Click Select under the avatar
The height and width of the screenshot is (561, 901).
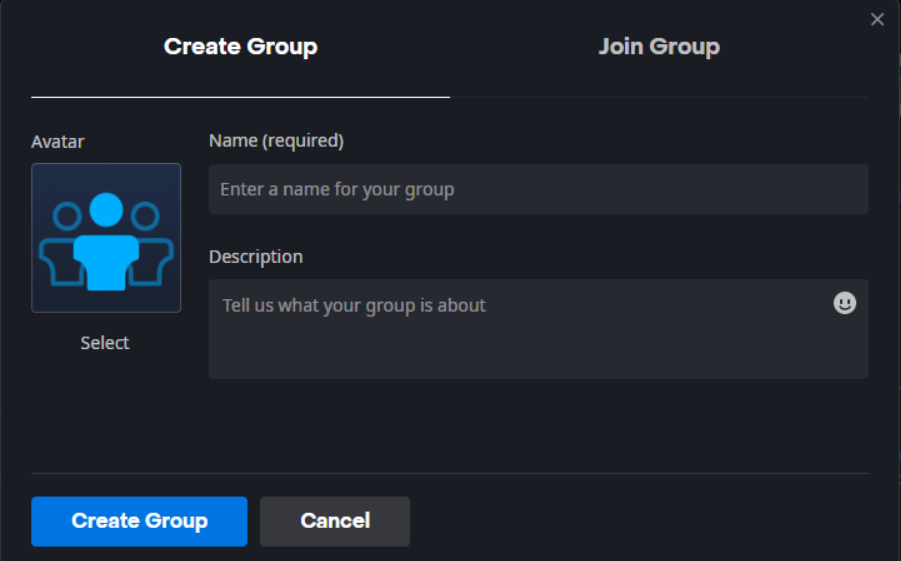[105, 343]
